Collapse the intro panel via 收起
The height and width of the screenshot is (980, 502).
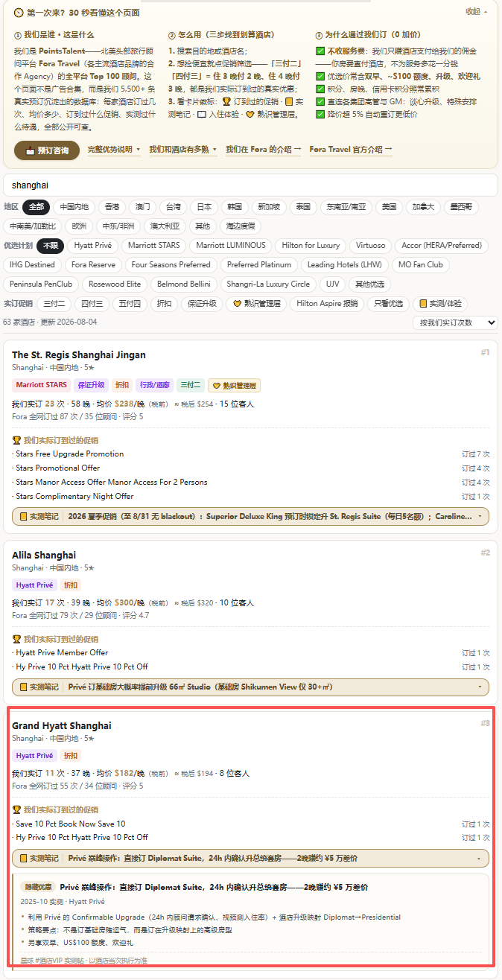[x=477, y=11]
